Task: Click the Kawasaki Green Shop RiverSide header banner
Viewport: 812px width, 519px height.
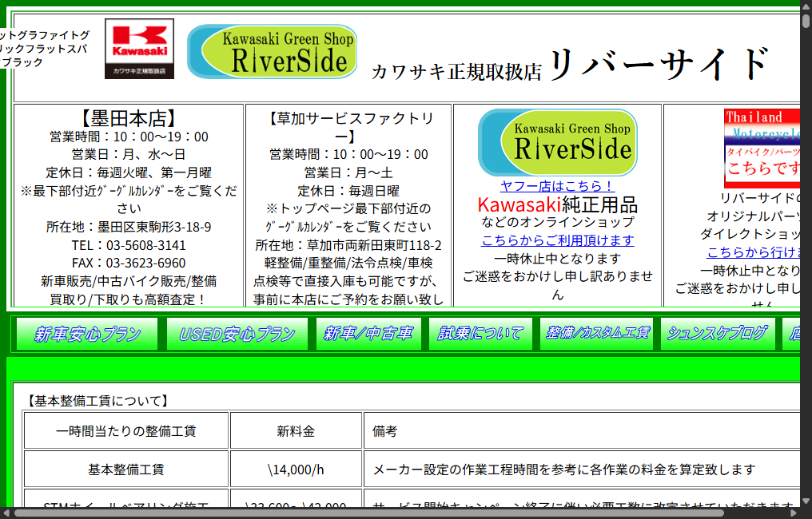Action: pos(273,52)
